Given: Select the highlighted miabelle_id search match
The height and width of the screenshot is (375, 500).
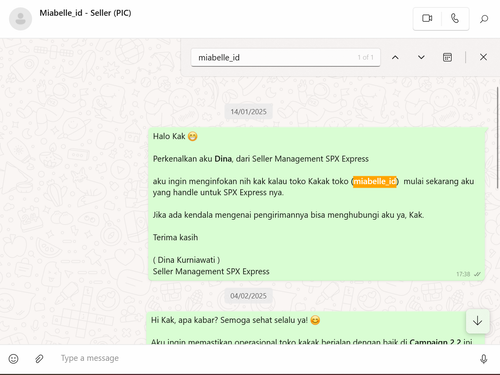Looking at the screenshot, I should (x=375, y=181).
